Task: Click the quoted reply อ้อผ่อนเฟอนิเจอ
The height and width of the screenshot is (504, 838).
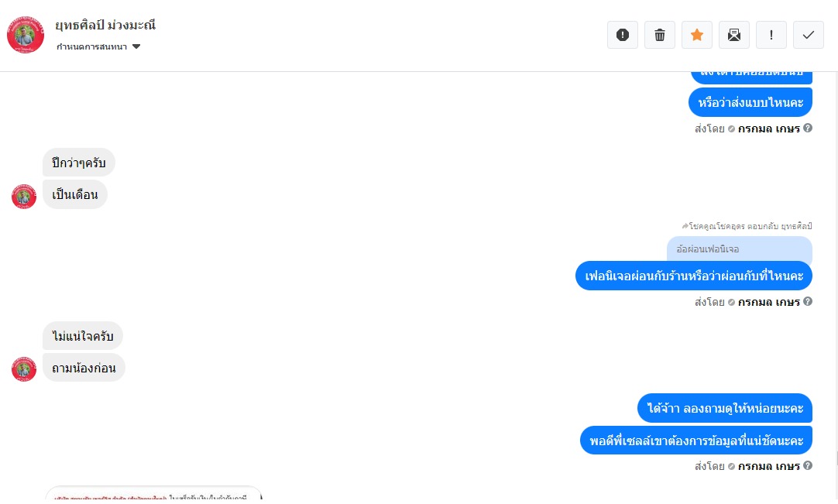Action: pyautogui.click(x=739, y=249)
